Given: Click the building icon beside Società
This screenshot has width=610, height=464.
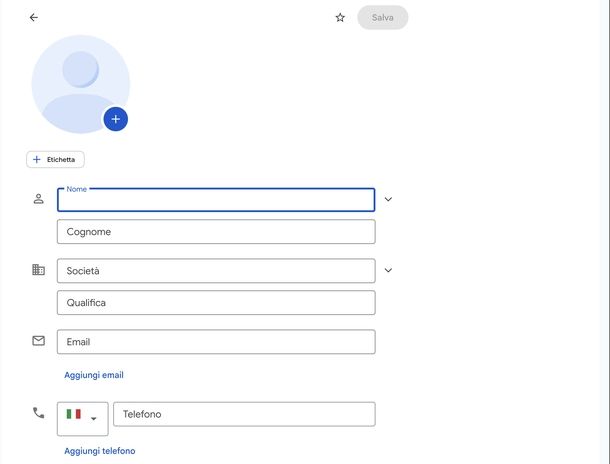Looking at the screenshot, I should (39, 270).
